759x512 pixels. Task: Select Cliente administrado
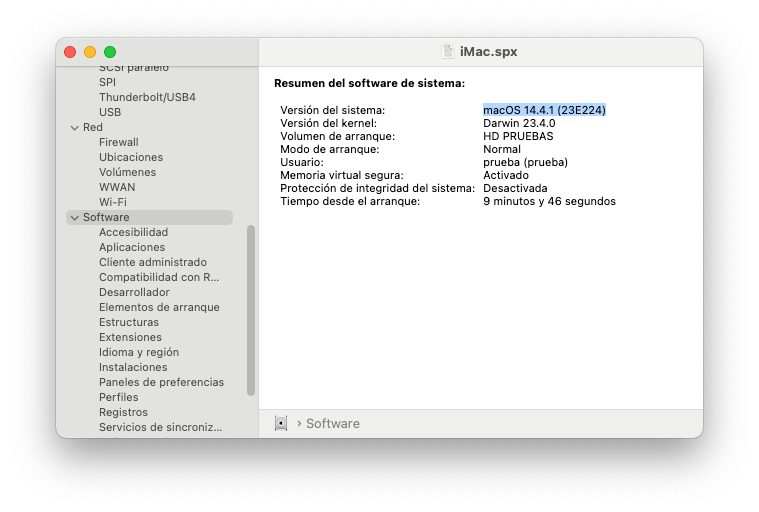click(153, 262)
